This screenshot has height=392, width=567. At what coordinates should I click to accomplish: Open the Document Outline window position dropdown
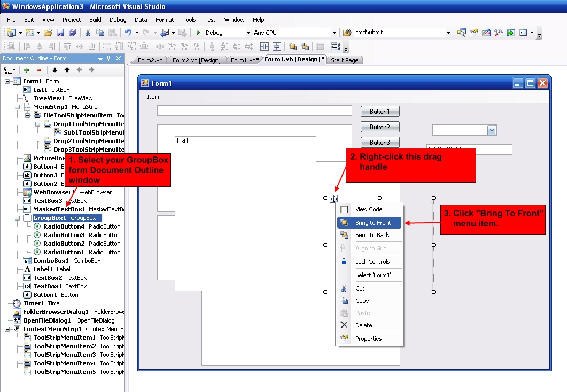pyautogui.click(x=100, y=59)
